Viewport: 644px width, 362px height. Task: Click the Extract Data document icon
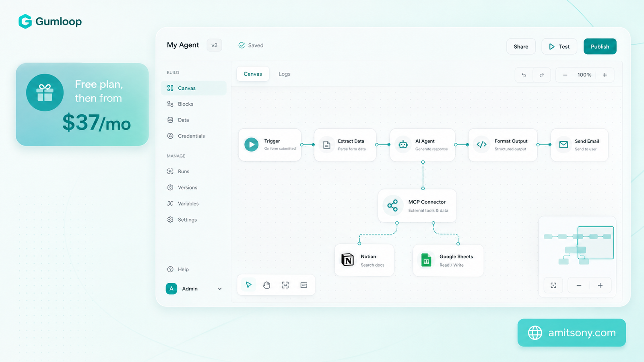tap(327, 144)
